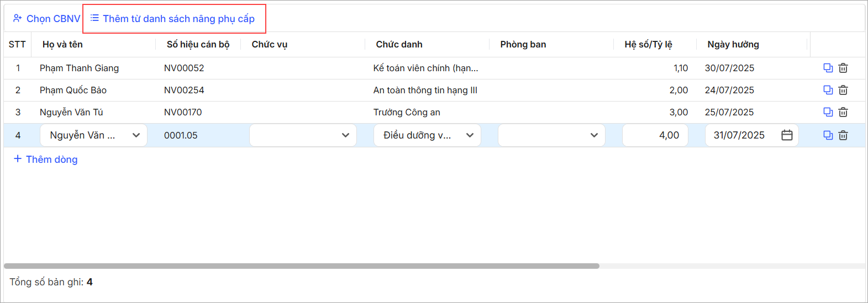This screenshot has height=303, width=868.
Task: Delete the editing row number 4
Action: click(843, 135)
